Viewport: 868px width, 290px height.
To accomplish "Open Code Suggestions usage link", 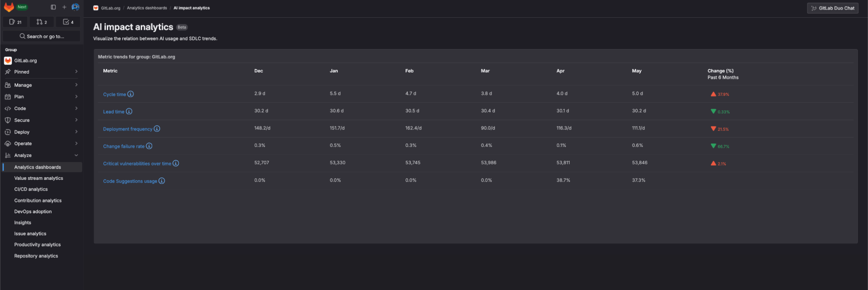I will pyautogui.click(x=130, y=181).
